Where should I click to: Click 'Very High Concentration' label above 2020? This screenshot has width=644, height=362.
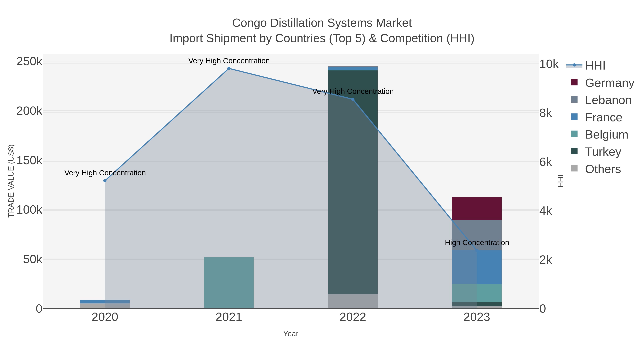[105, 173]
